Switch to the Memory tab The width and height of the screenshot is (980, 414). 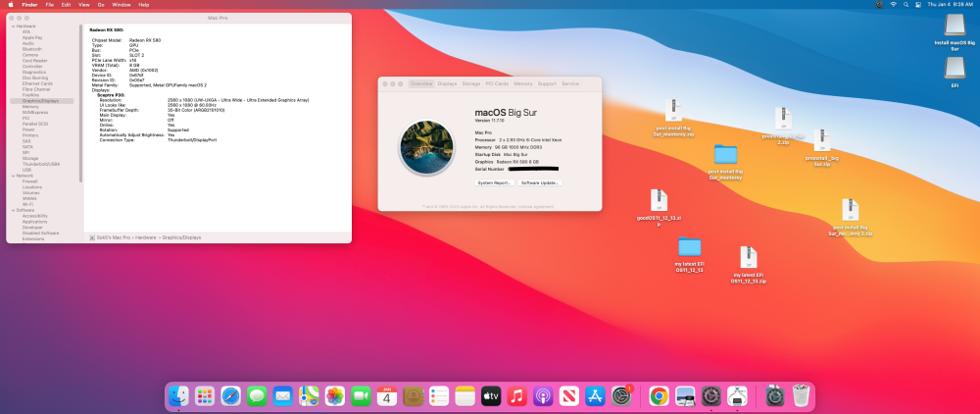[x=523, y=83]
